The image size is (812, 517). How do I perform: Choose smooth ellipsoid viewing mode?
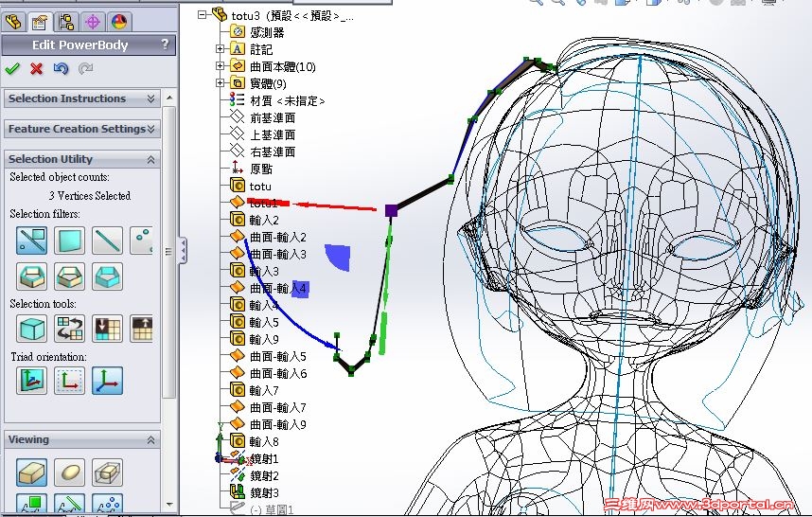pyautogui.click(x=69, y=472)
